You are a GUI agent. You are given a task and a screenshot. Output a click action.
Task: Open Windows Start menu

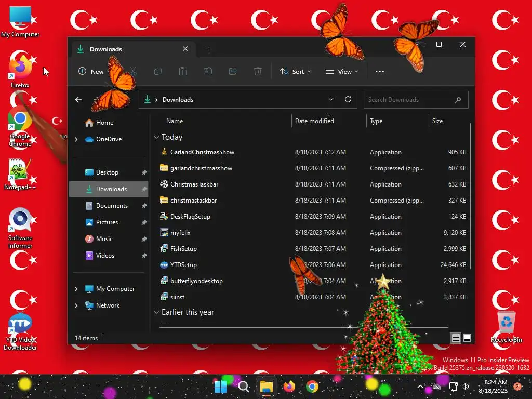click(220, 387)
